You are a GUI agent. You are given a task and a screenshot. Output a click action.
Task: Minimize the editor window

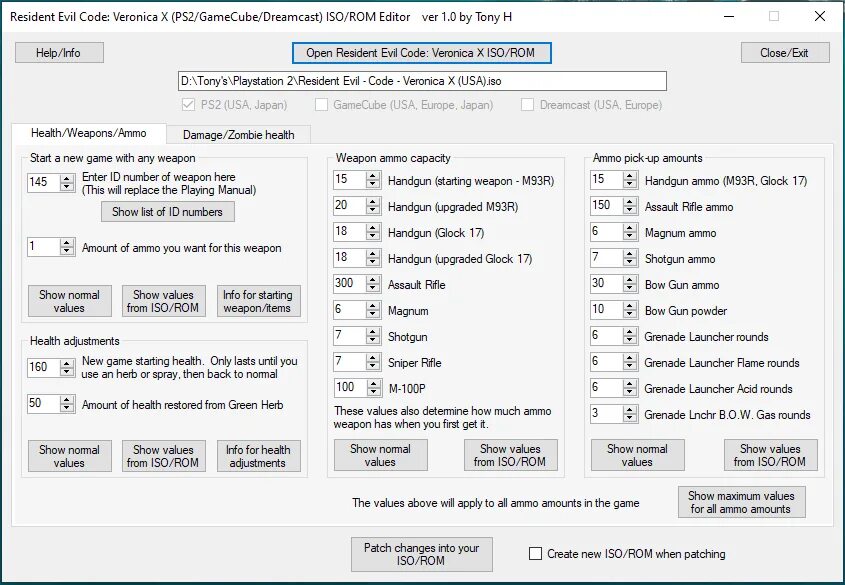(x=729, y=17)
